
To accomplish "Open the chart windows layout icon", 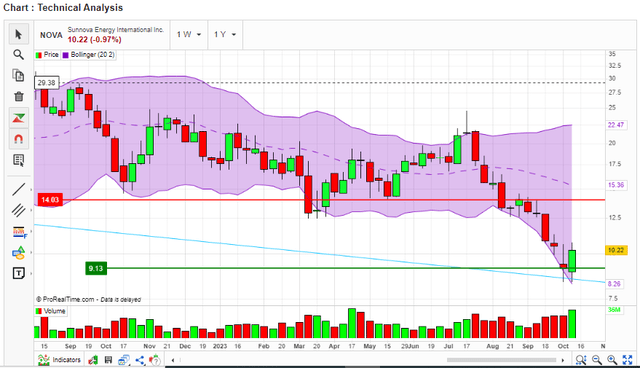I will point(124,360).
